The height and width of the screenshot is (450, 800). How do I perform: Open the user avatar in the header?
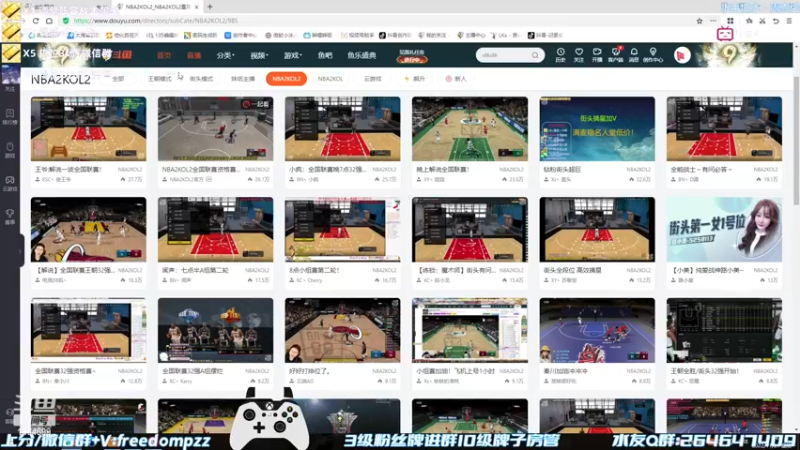[682, 55]
